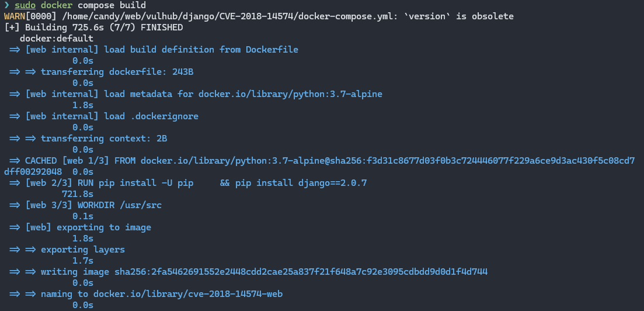The width and height of the screenshot is (644, 311).
Task: Click the word build in the command
Action: 133,5
